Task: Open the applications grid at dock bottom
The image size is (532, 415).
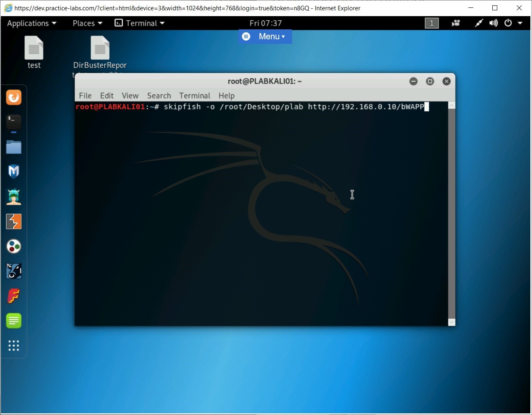Action: (14, 346)
